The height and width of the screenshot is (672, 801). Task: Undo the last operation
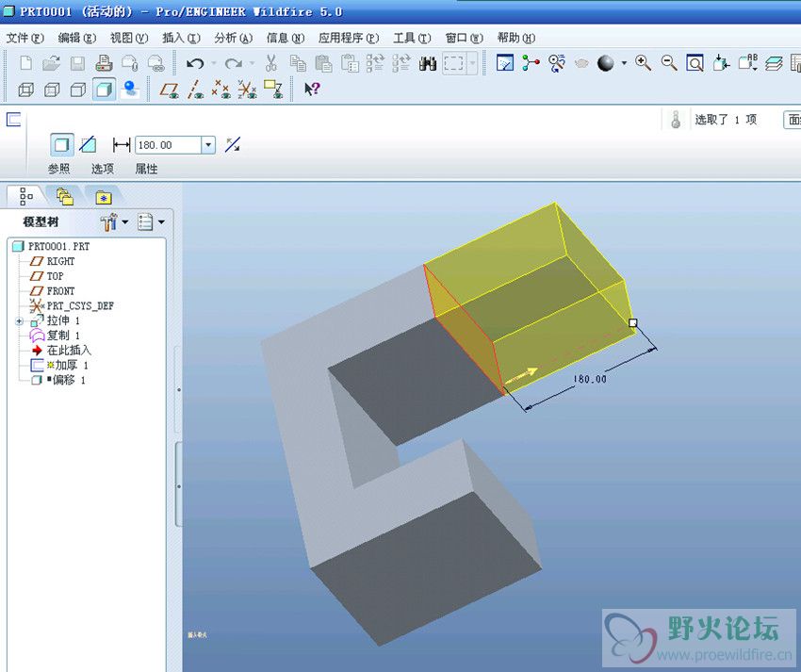coord(195,63)
